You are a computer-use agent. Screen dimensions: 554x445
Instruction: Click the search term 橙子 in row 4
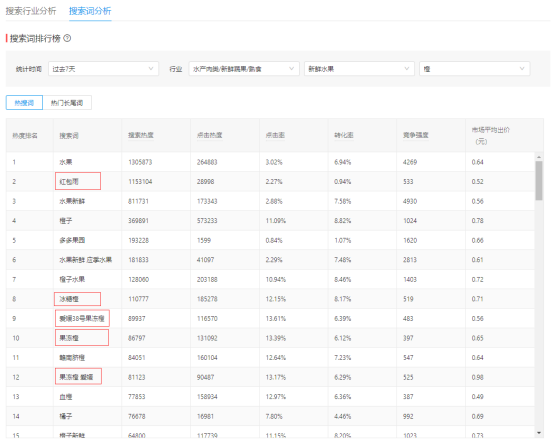point(66,221)
